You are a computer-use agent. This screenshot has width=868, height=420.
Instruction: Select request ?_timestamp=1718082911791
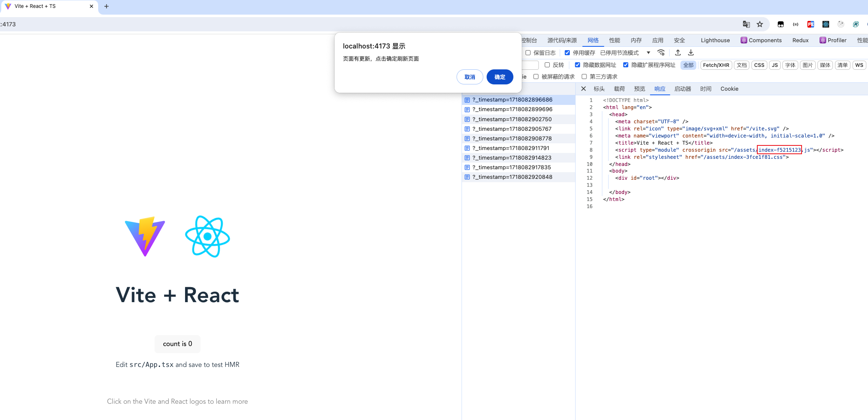tap(518, 148)
